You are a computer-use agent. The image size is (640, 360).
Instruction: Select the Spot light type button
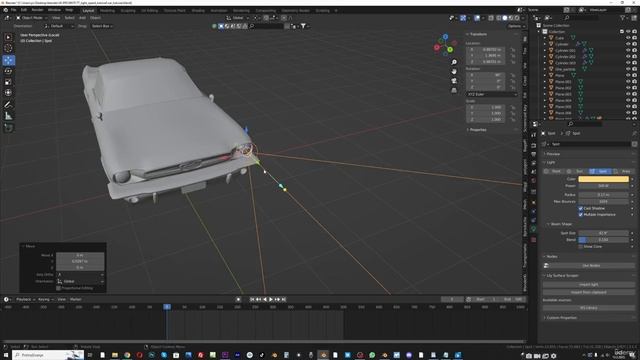coord(600,171)
